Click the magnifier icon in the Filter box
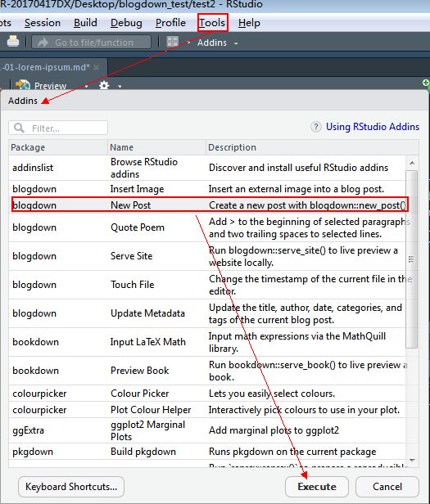 click(x=19, y=128)
